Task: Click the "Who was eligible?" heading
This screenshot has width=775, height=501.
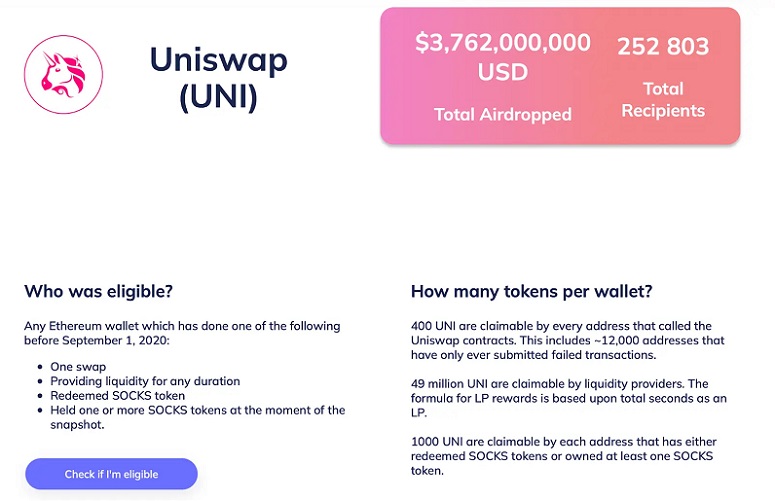Action: click(98, 292)
